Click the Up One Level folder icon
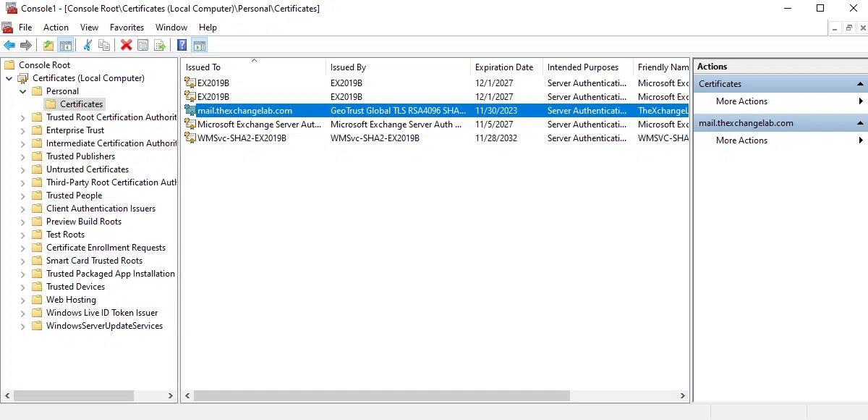This screenshot has width=868, height=420. (48, 46)
